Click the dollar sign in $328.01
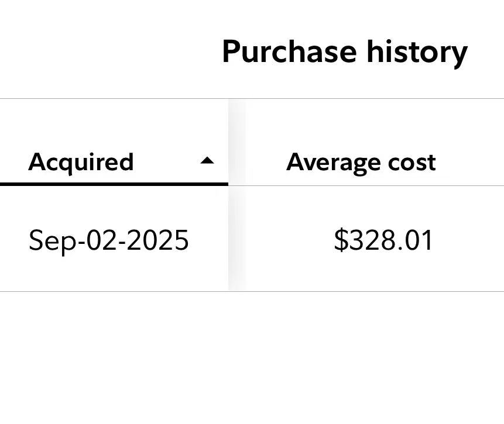This screenshot has width=504, height=424. click(340, 240)
